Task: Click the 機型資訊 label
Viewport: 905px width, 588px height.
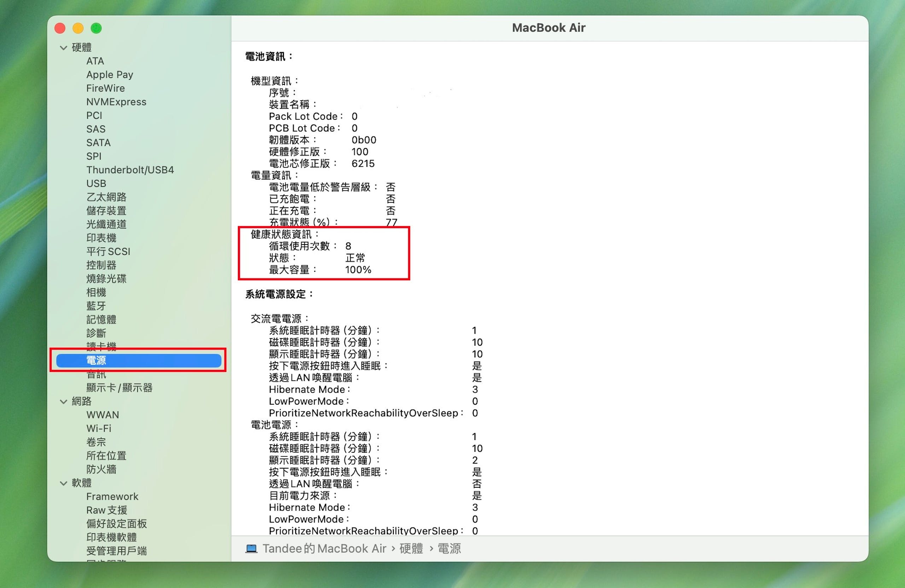Action: tap(275, 81)
